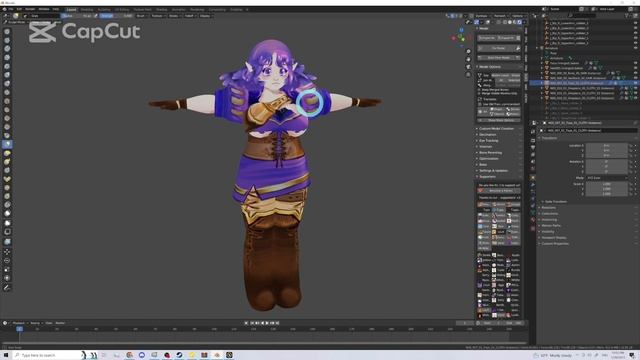This screenshot has width=640, height=360.
Task: Select the Rotate transform tool
Action: click(x=7, y=260)
